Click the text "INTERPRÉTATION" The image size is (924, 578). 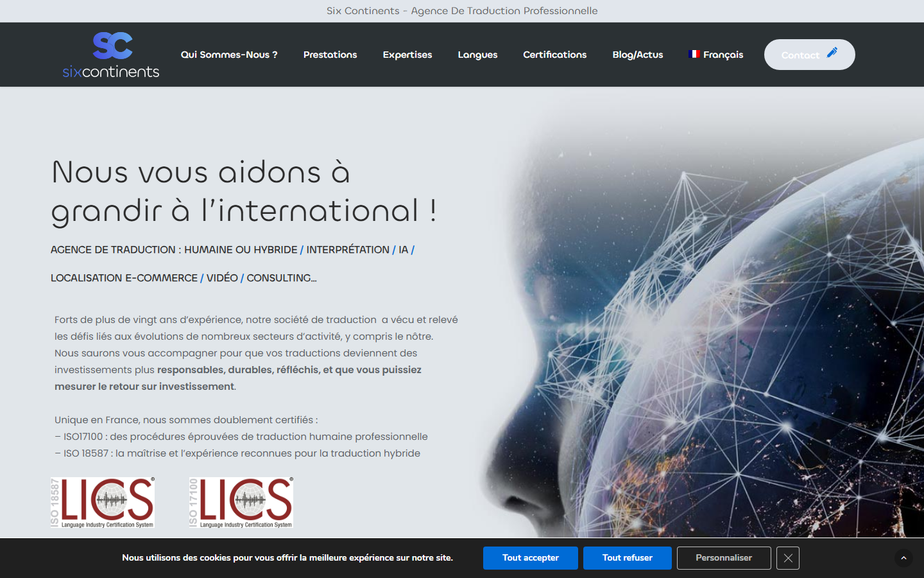[x=348, y=250]
